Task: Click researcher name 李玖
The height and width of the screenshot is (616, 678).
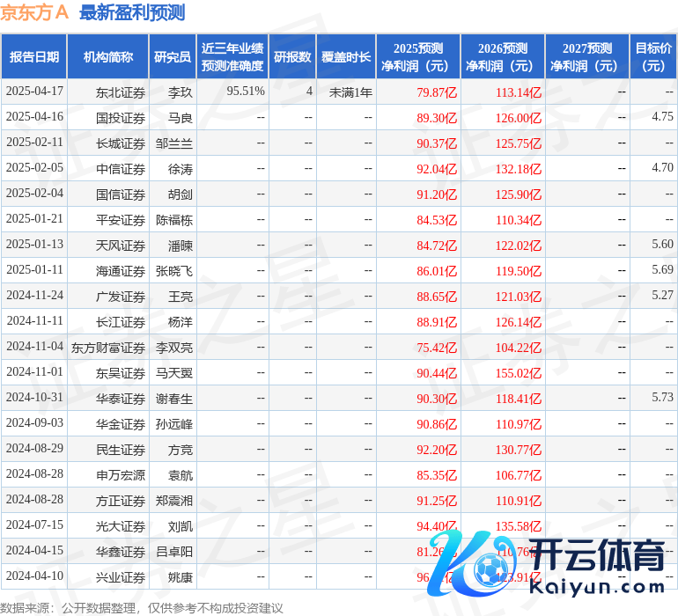Action: 181,92
